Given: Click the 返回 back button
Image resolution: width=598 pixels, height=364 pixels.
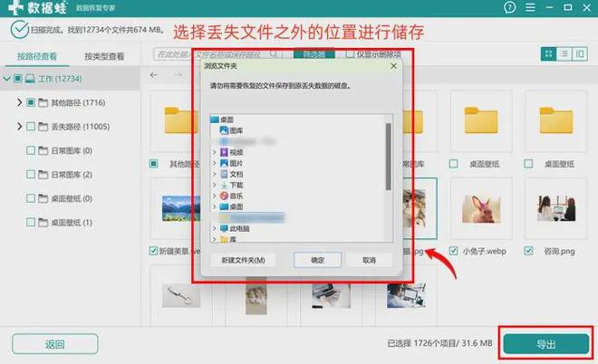Looking at the screenshot, I should 55,344.
